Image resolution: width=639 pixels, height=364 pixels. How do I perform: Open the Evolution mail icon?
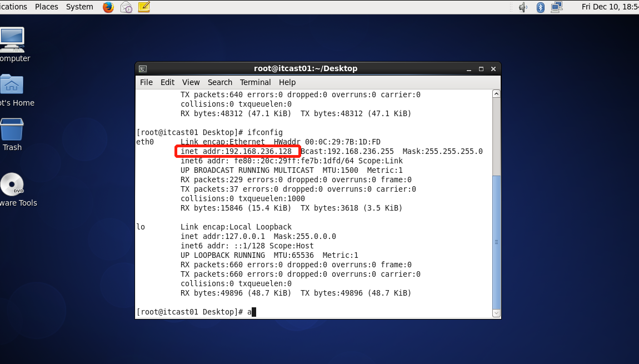126,7
